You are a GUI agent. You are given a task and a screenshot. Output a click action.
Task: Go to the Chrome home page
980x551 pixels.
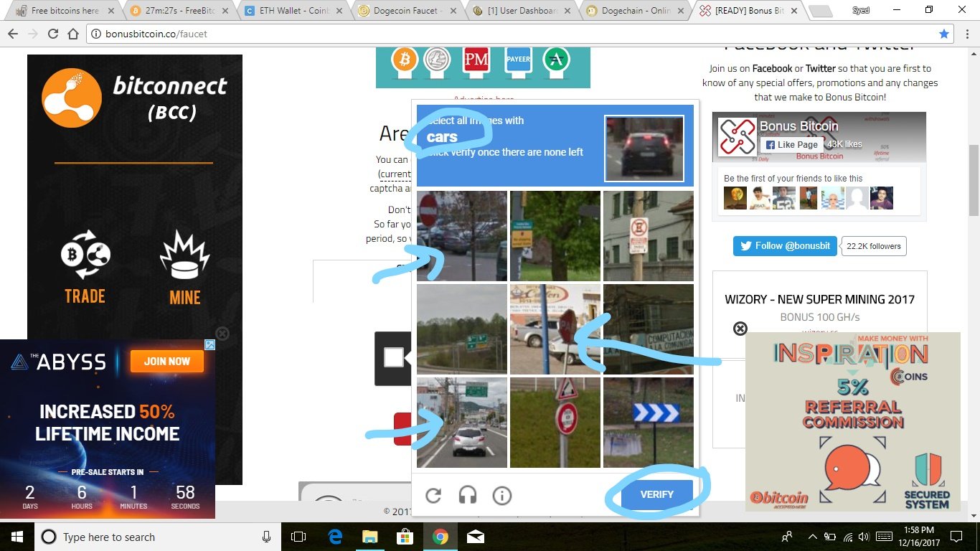click(x=73, y=34)
